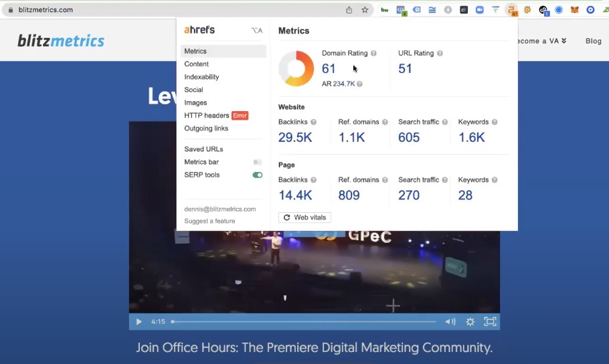This screenshot has height=364, width=609.
Task: Open Saved URLs in Ahrefs sidebar
Action: 203,149
